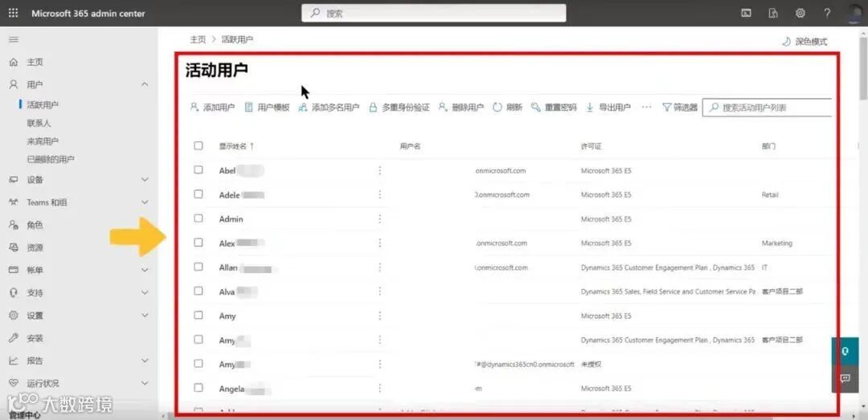Open more actions for Allan row

pyautogui.click(x=379, y=267)
